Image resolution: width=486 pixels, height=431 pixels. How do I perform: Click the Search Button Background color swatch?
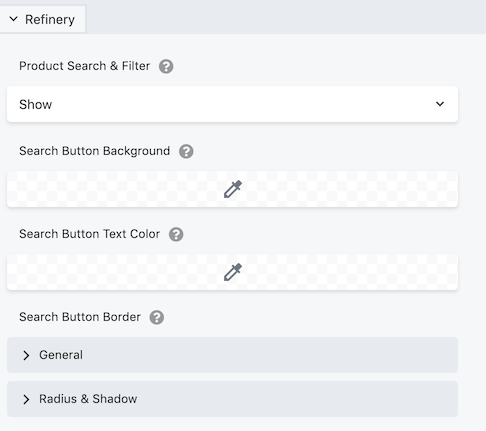pyautogui.click(x=232, y=189)
